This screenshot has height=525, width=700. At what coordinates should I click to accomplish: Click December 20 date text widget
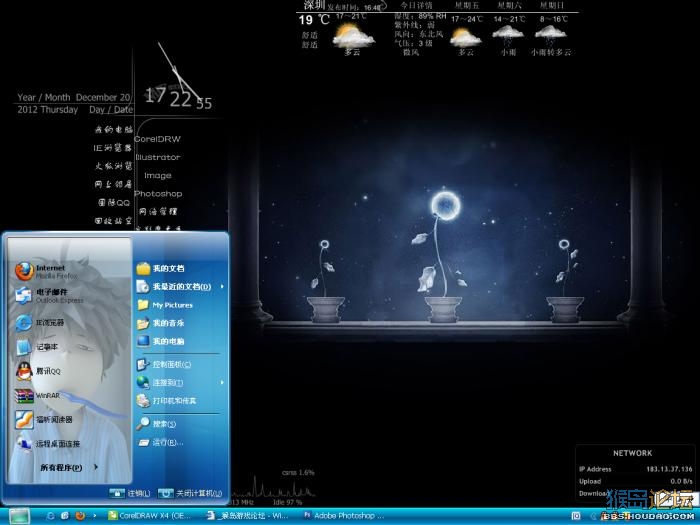pos(103,97)
